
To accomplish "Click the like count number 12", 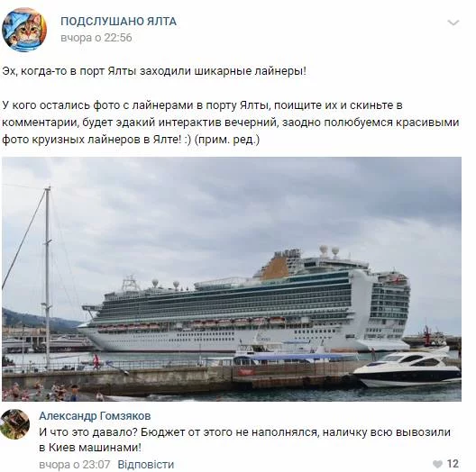I will click(x=453, y=464).
